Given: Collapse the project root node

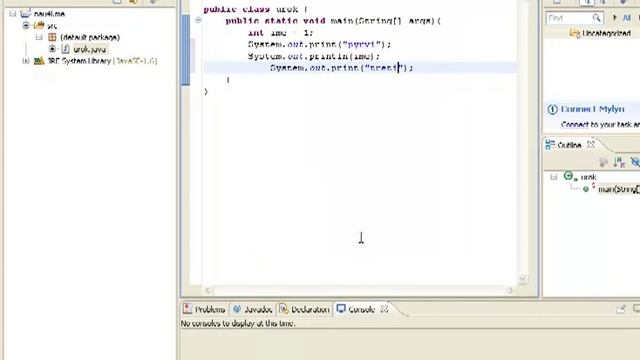Looking at the screenshot, I should pos(13,13).
